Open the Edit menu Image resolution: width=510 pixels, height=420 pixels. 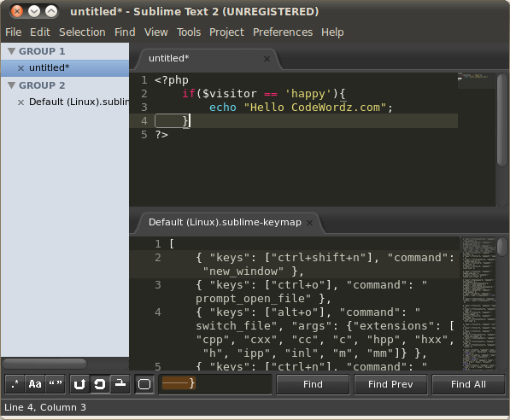click(40, 32)
